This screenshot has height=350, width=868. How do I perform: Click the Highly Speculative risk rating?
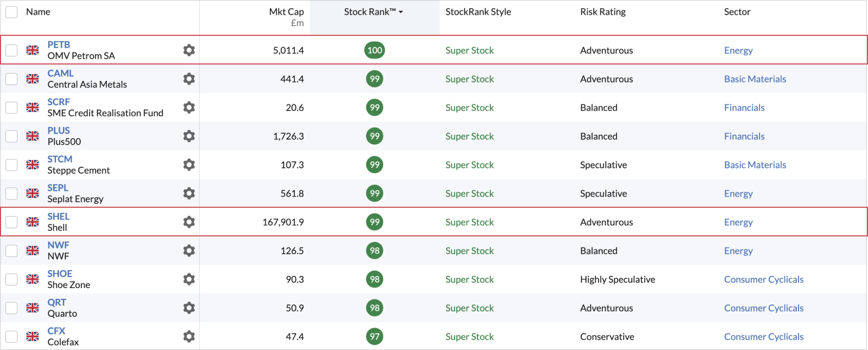pyautogui.click(x=618, y=279)
